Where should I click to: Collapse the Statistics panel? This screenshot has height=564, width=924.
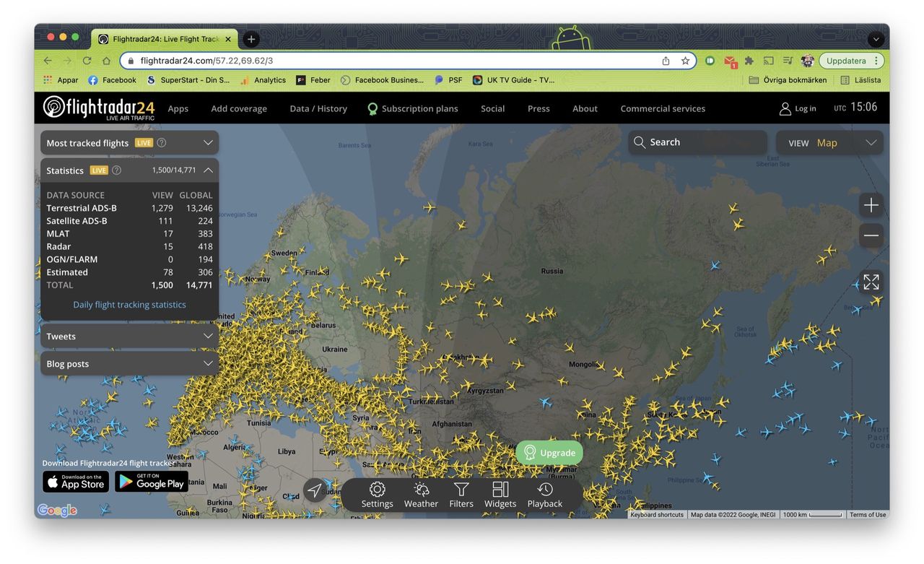[x=208, y=170]
